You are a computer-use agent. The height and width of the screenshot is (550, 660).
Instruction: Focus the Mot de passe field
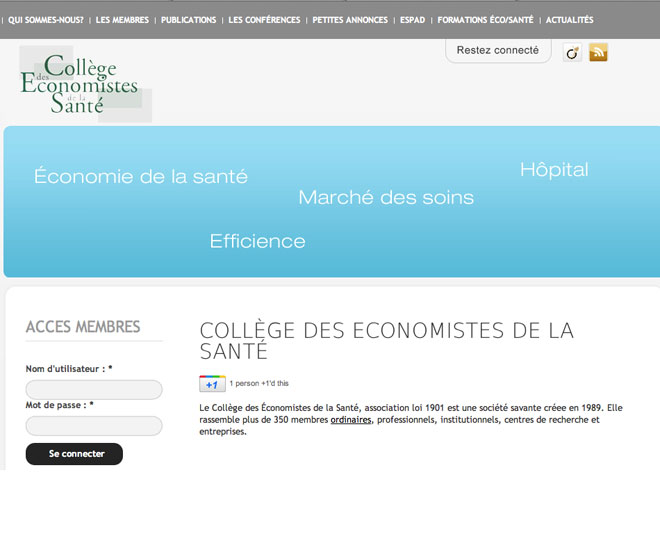point(94,426)
